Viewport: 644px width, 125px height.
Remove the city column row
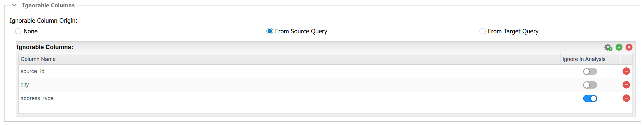(626, 85)
